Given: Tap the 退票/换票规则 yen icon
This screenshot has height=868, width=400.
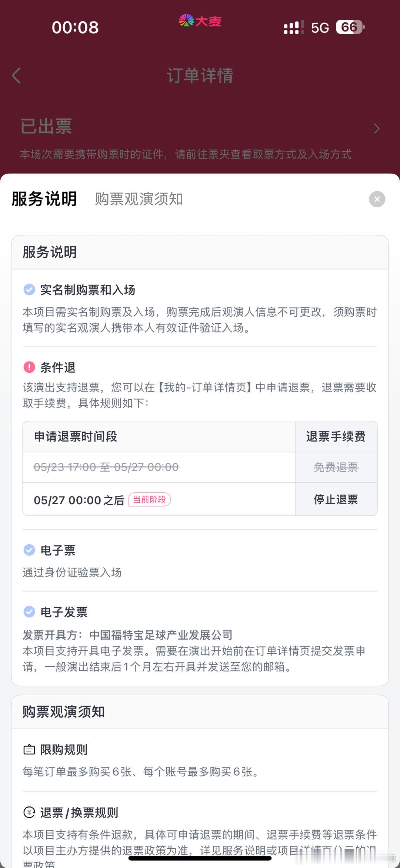Looking at the screenshot, I should coord(29,812).
